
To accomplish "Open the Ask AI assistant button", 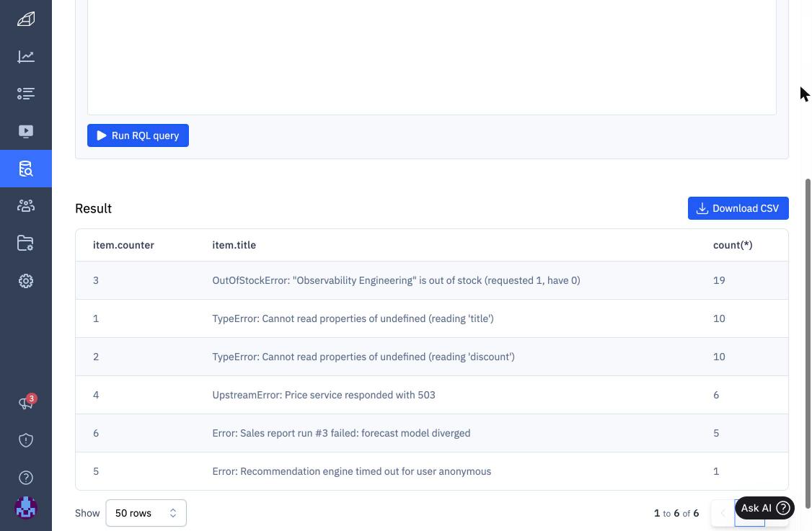I will 764,508.
